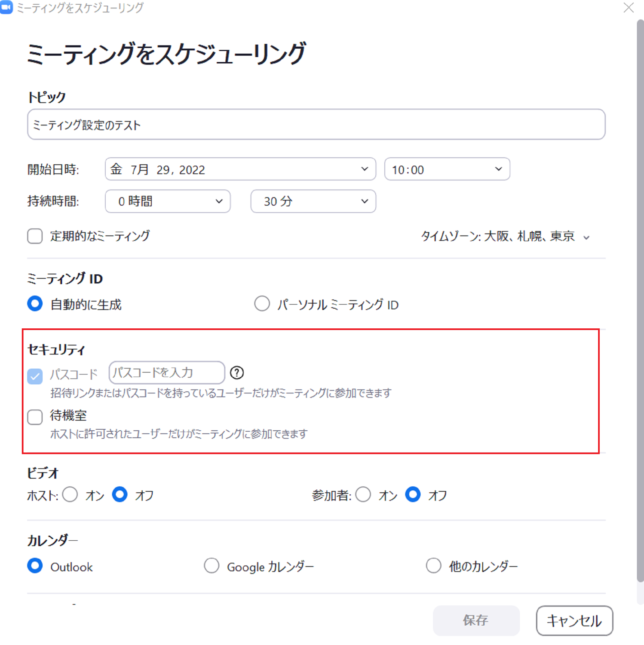Choose Google カレンダー option

(212, 566)
